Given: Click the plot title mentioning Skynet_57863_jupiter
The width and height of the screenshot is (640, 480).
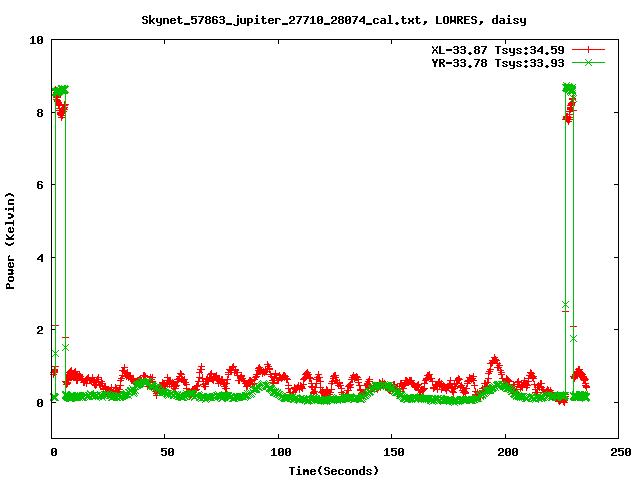Looking at the screenshot, I should pyautogui.click(x=334, y=20).
